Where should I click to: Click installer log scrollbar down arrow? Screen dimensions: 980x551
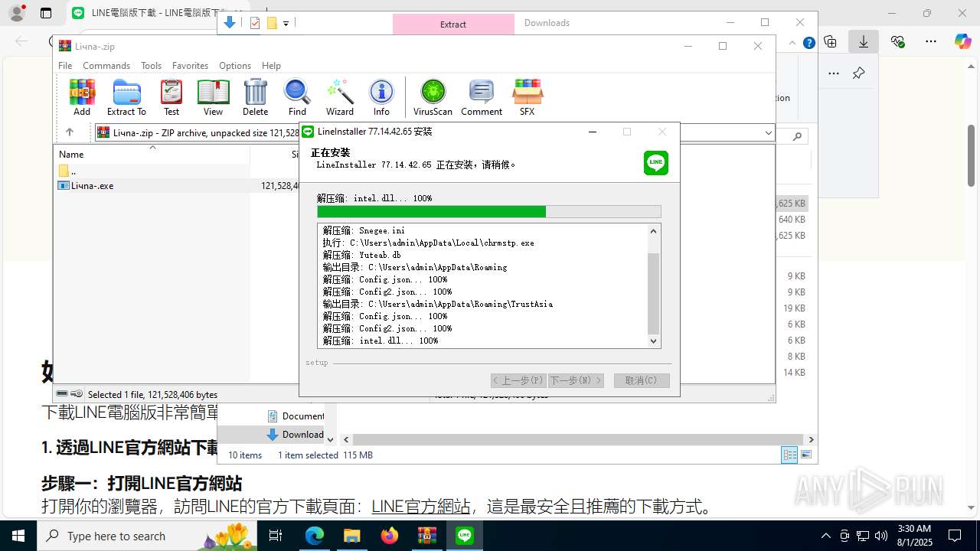tap(653, 341)
